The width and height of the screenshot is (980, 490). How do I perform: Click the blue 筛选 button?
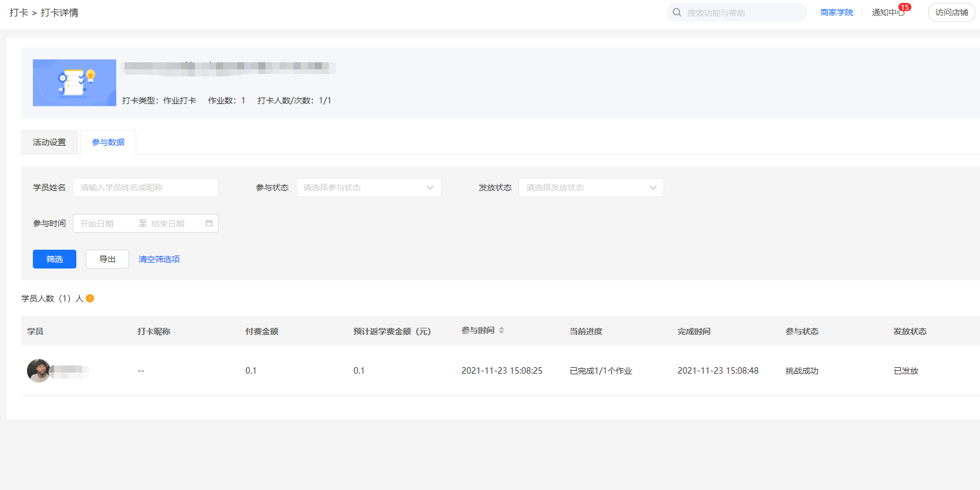(55, 259)
